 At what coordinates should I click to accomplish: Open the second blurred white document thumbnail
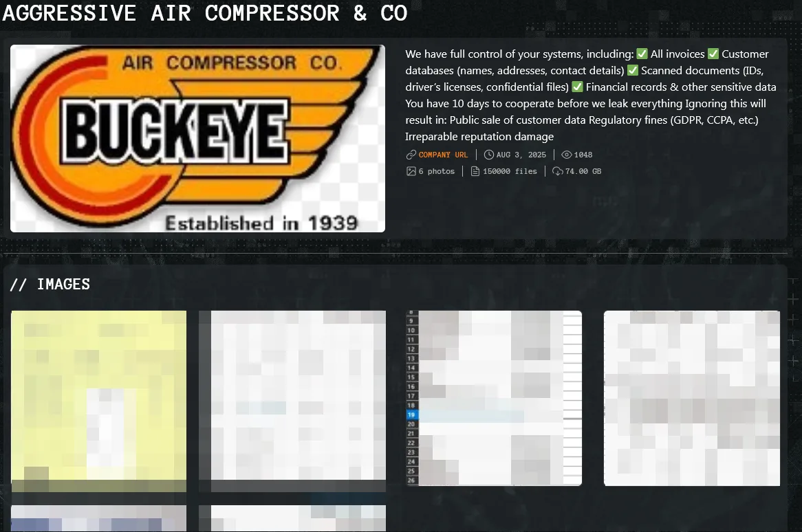coord(292,401)
